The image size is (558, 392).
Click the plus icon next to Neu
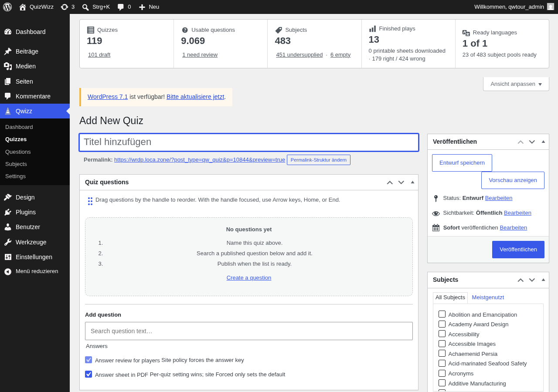point(142,7)
